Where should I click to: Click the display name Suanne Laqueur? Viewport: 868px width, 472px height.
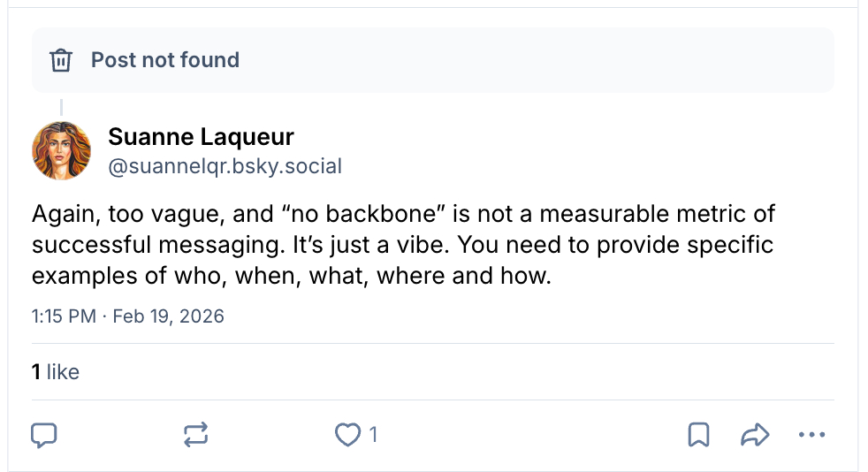201,137
